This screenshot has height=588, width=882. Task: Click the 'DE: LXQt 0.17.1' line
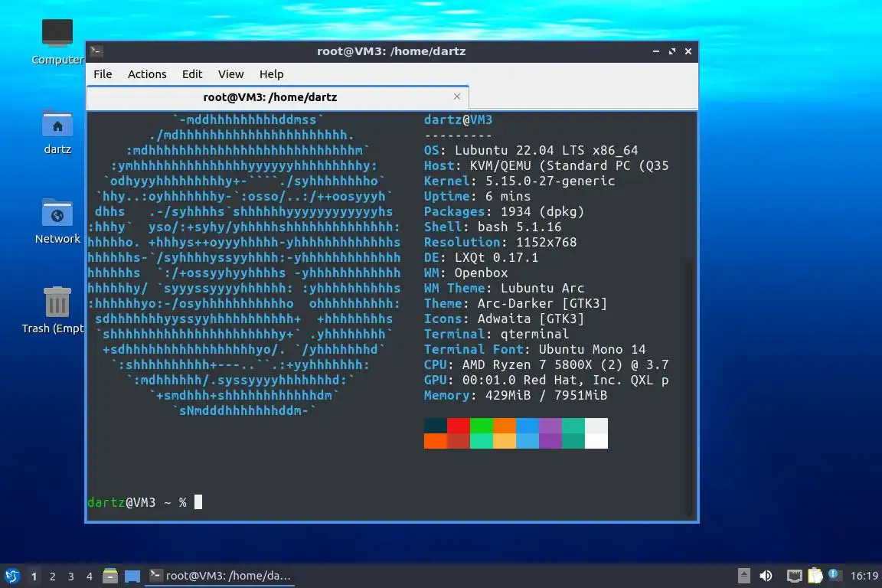pyautogui.click(x=481, y=257)
